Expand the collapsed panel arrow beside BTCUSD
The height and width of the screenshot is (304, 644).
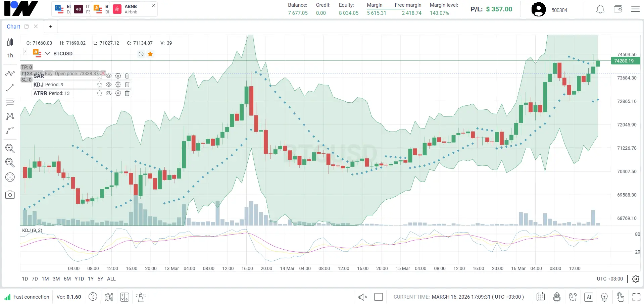25,51
